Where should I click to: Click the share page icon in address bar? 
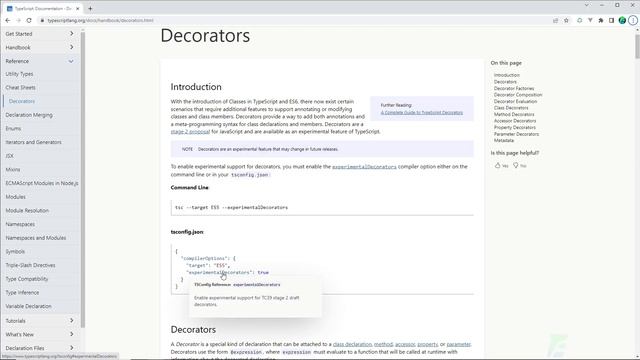pos(556,20)
